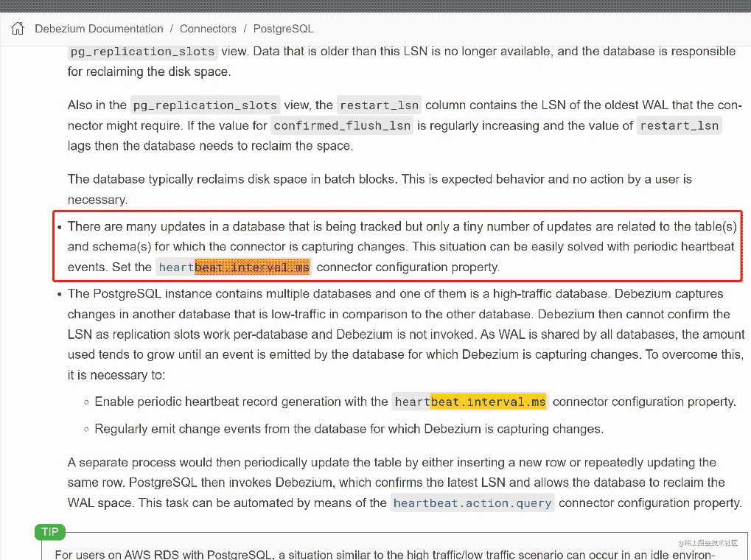Screen dimensions: 751x560
Task: Click the green TIP badge
Action: click(x=49, y=531)
